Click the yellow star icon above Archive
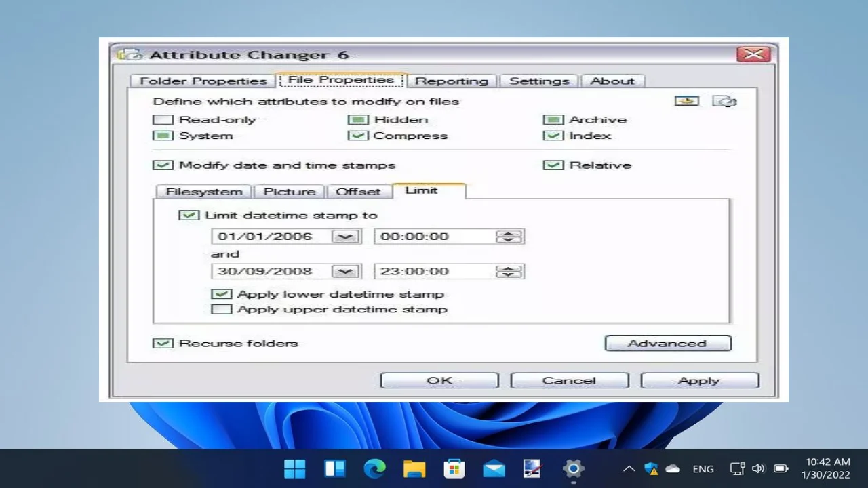 [686, 101]
